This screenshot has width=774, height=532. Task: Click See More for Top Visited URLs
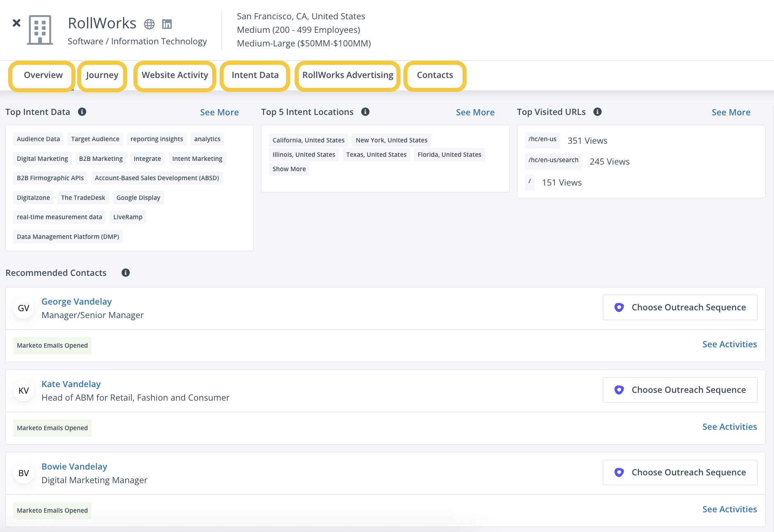pos(731,112)
